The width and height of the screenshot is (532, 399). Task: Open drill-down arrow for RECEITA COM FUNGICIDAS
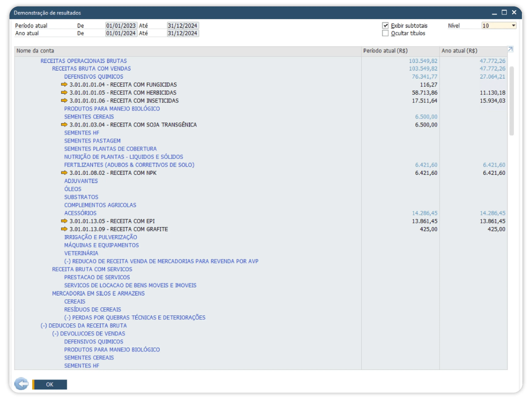click(64, 84)
